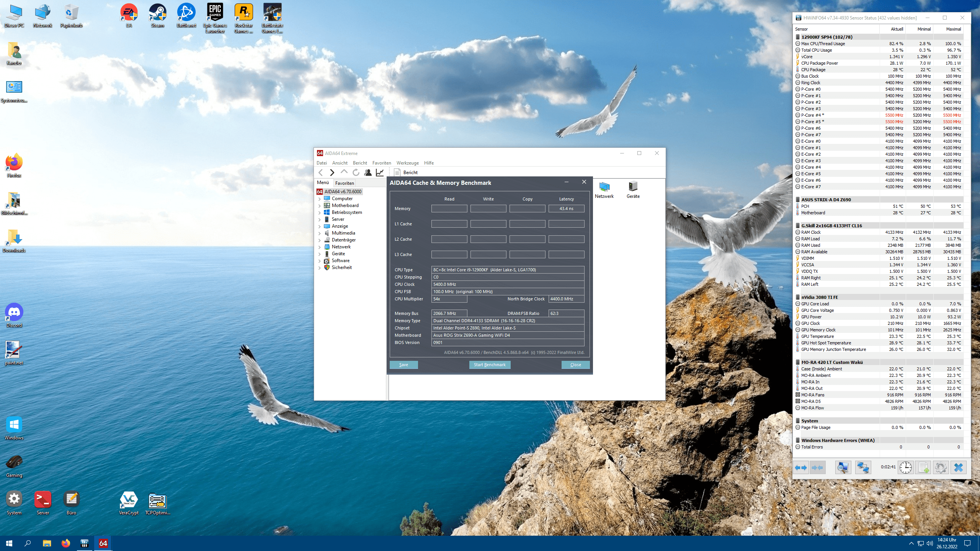This screenshot has height=551, width=980.
Task: Open HWiNFO system summary magnifier icon
Action: coord(843,468)
